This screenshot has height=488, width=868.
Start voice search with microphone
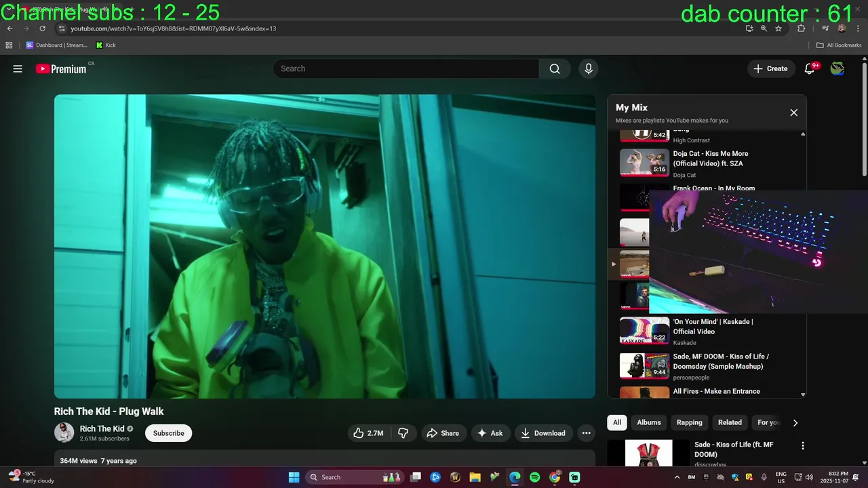point(588,68)
